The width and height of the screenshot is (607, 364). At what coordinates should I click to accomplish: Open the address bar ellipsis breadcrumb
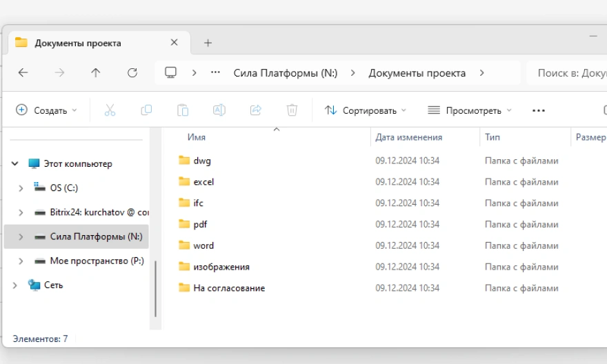[x=215, y=72]
